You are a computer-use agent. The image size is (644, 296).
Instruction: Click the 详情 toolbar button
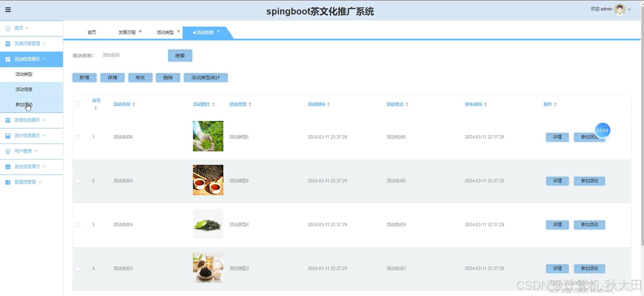pyautogui.click(x=112, y=78)
